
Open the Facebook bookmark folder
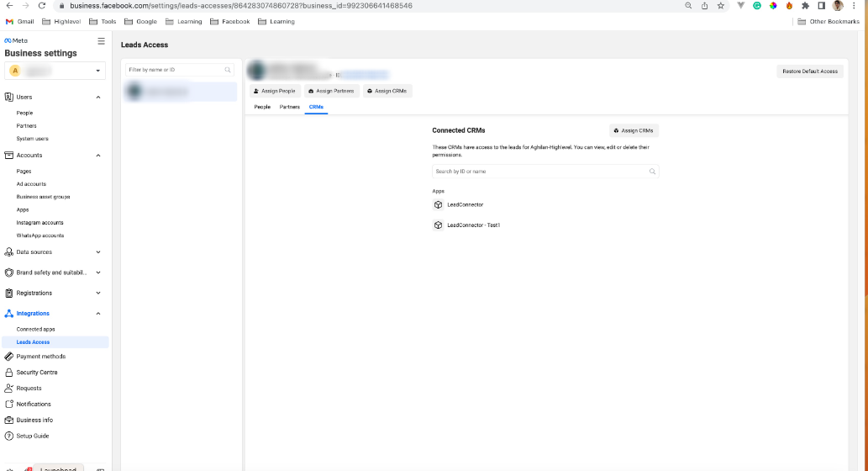(229, 22)
